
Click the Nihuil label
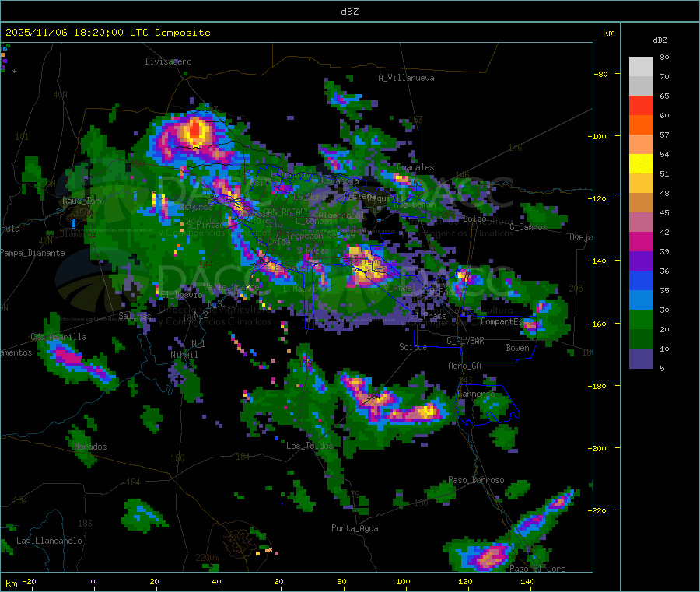184,355
